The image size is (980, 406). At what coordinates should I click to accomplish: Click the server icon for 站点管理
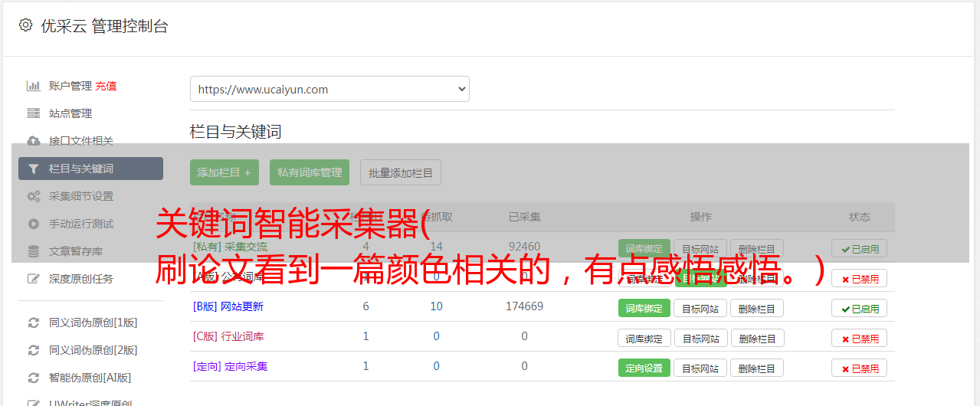[33, 113]
